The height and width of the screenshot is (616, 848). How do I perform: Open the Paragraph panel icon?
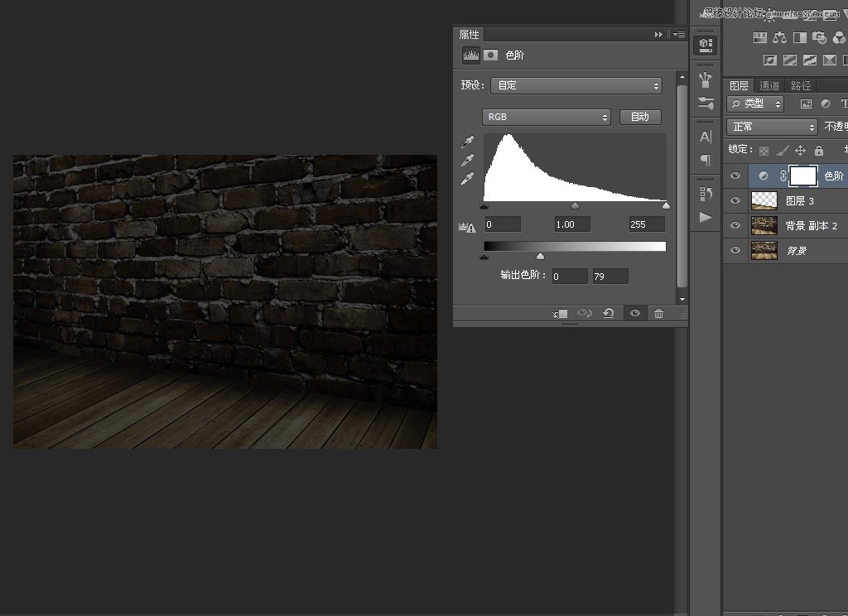pos(706,160)
